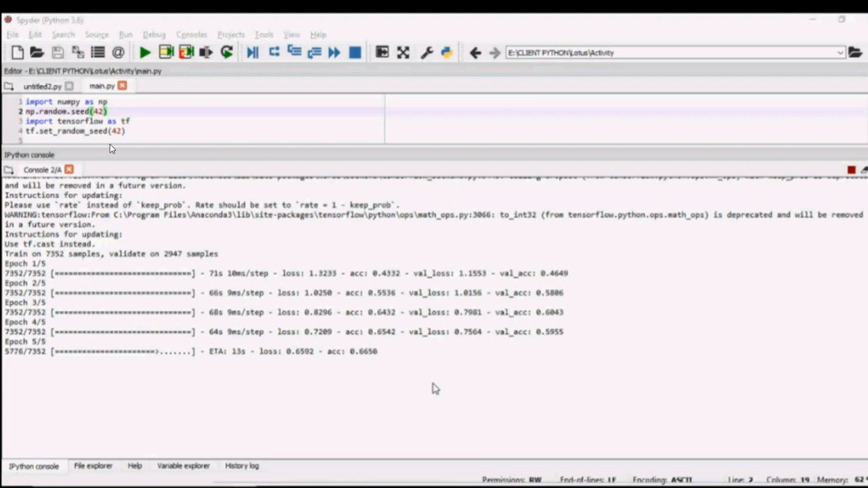Click the Re-run last script icon
This screenshot has width=868, height=488.
click(227, 53)
